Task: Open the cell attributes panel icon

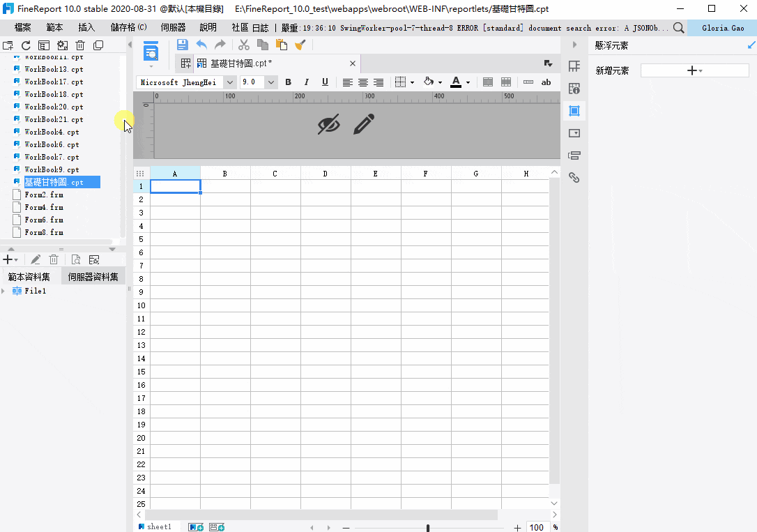Action: tap(574, 89)
